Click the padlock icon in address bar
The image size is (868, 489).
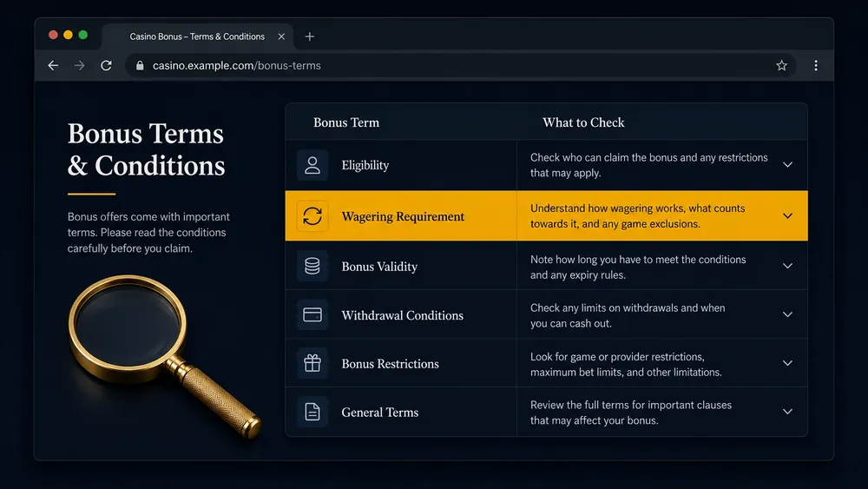click(x=140, y=65)
